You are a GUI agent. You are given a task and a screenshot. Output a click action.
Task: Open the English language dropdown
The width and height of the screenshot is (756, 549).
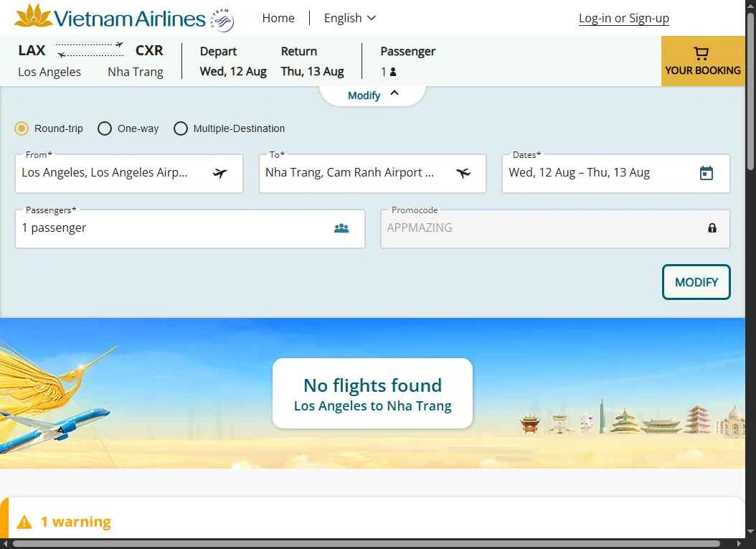tap(349, 19)
